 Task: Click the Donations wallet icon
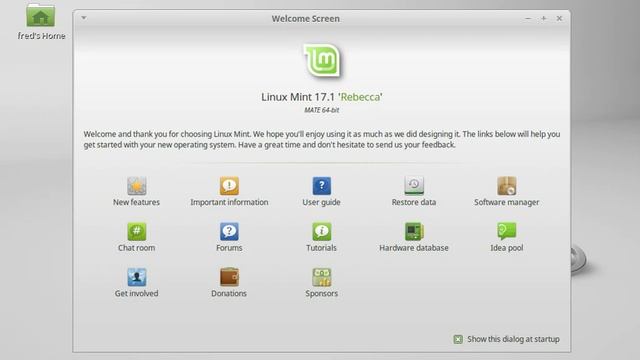[229, 277]
